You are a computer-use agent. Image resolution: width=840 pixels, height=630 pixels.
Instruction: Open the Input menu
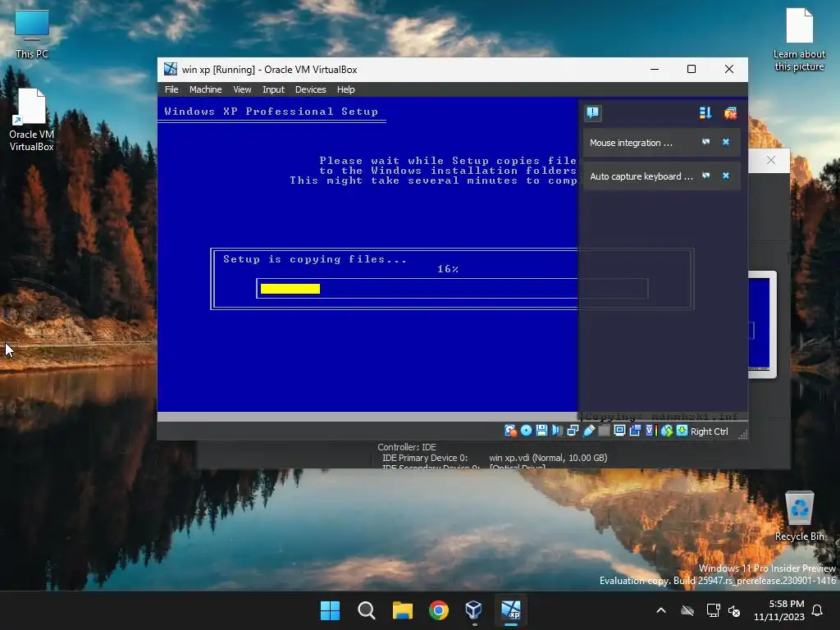[x=273, y=89]
